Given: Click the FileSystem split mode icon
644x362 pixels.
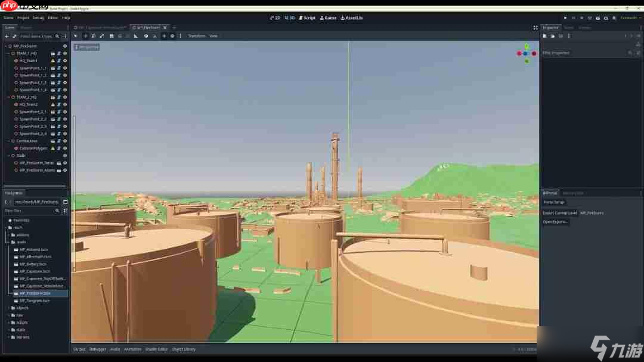Looking at the screenshot, I should [66, 202].
